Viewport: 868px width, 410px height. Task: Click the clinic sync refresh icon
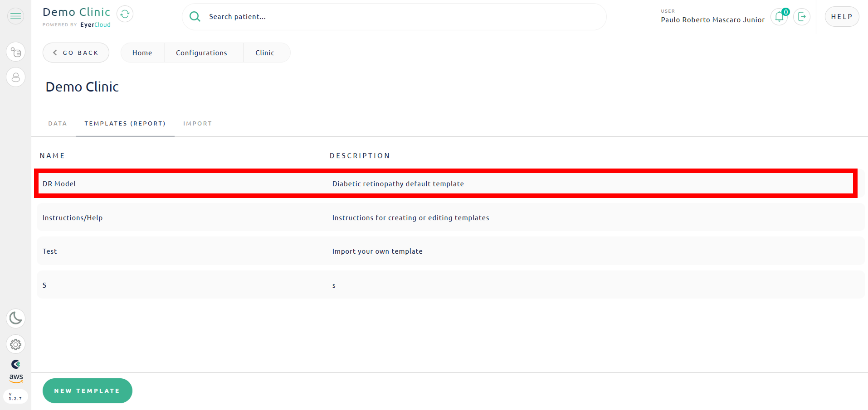click(125, 14)
